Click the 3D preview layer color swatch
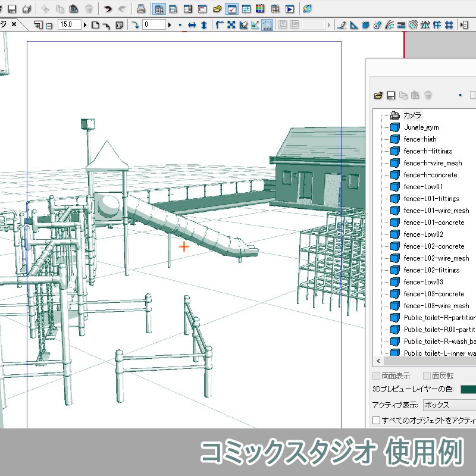The height and width of the screenshot is (476, 476). pos(468,390)
